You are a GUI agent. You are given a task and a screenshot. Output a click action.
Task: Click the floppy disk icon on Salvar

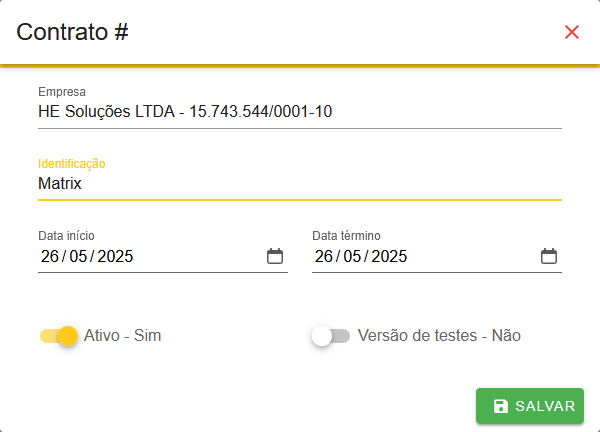[501, 406]
